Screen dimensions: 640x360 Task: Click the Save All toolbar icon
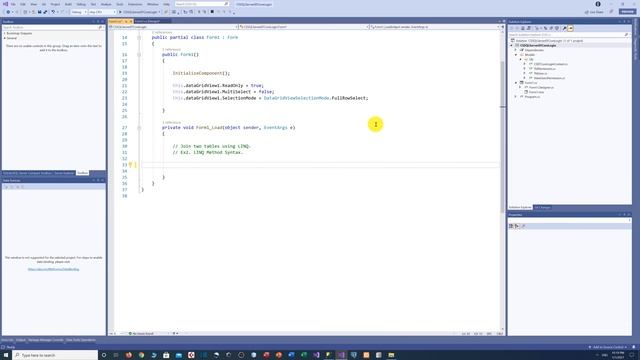pyautogui.click(x=45, y=12)
